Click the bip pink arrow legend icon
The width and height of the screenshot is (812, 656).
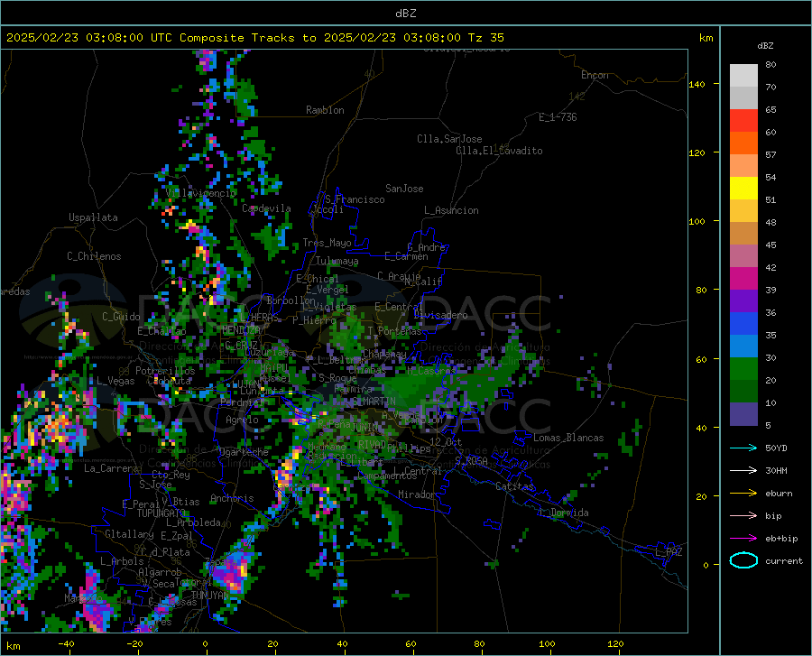[x=743, y=516]
